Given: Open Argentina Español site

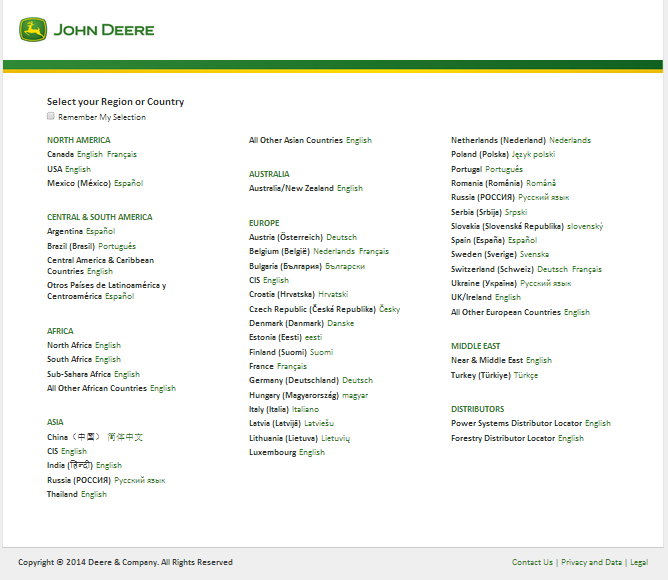Looking at the screenshot, I should [100, 231].
